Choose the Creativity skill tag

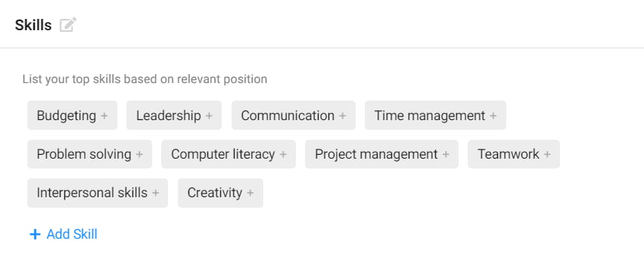tap(220, 193)
